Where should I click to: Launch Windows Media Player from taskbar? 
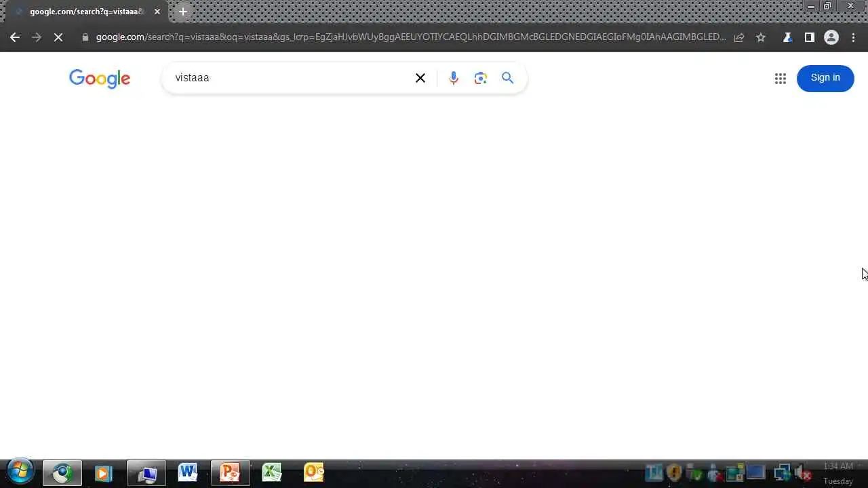103,473
